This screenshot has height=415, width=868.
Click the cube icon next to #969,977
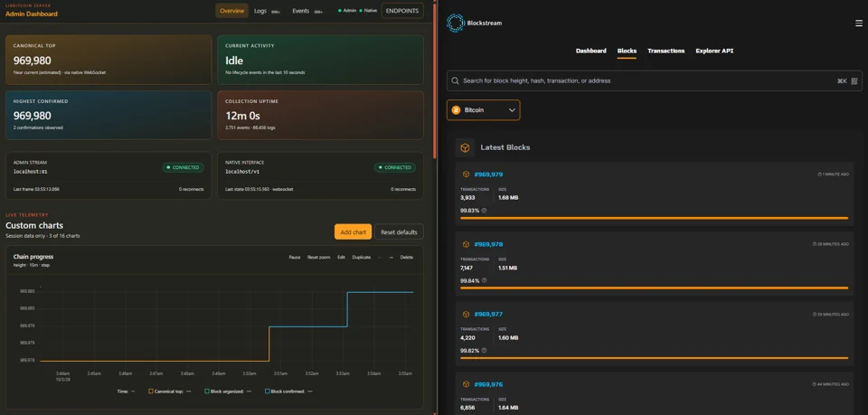click(x=467, y=315)
